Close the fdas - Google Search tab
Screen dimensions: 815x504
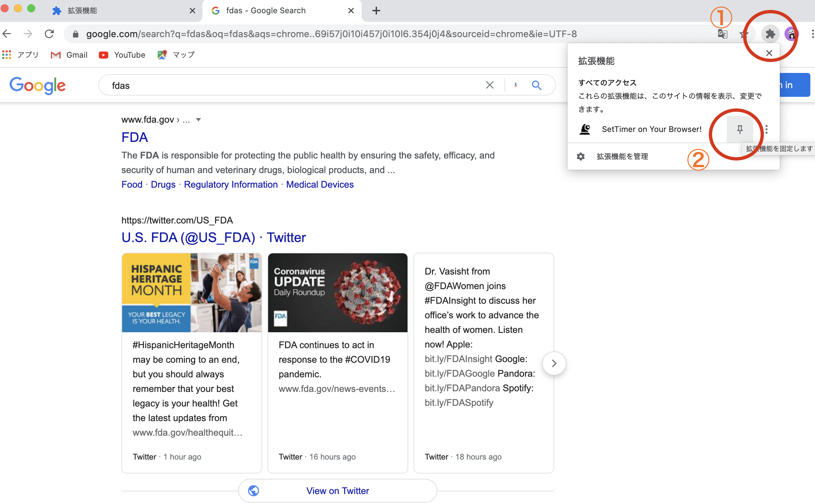[x=351, y=11]
